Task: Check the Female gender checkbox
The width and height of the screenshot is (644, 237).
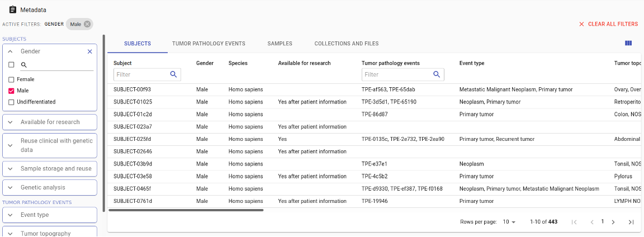Action: point(11,79)
